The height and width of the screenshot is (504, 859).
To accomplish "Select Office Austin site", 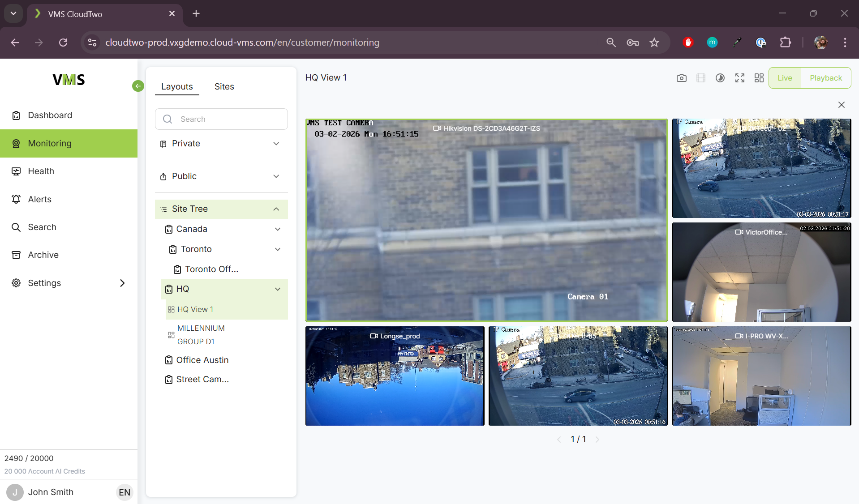I will click(x=202, y=360).
